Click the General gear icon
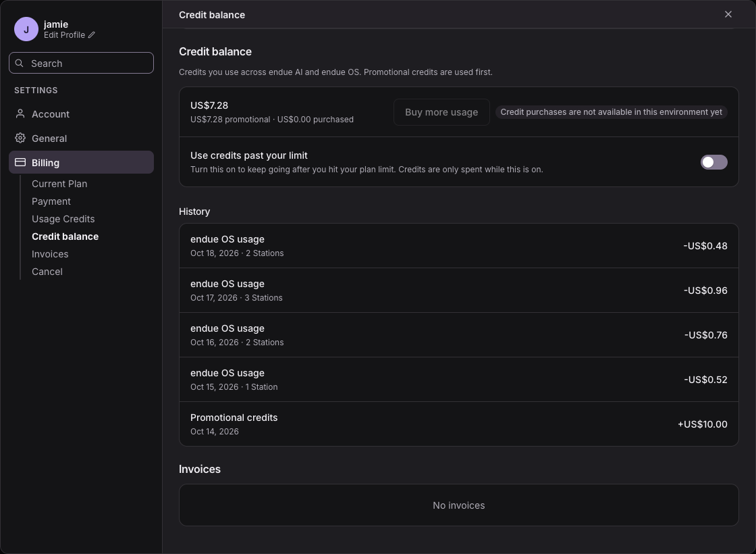 coord(20,138)
